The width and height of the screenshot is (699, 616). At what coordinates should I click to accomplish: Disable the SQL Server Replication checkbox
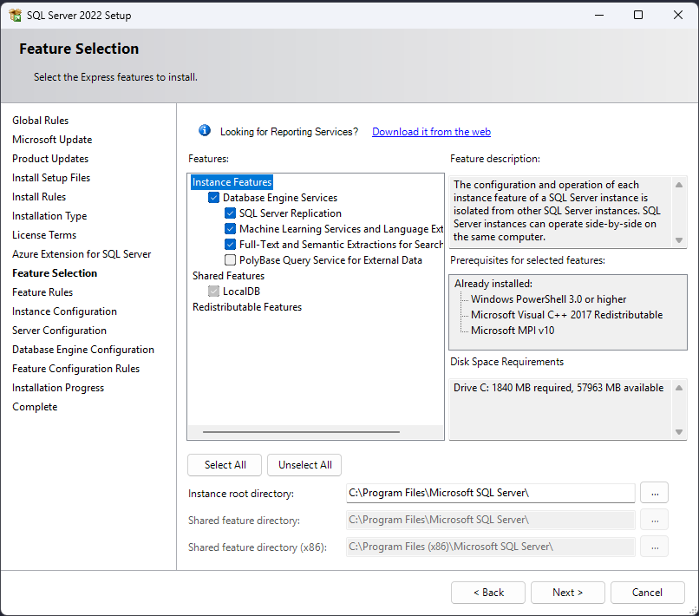click(231, 213)
